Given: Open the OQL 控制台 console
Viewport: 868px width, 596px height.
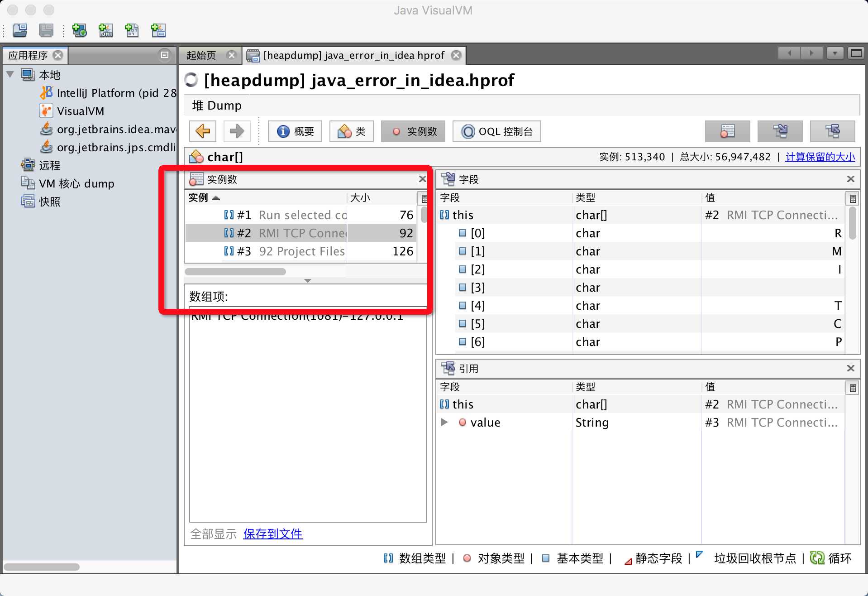Looking at the screenshot, I should (497, 131).
